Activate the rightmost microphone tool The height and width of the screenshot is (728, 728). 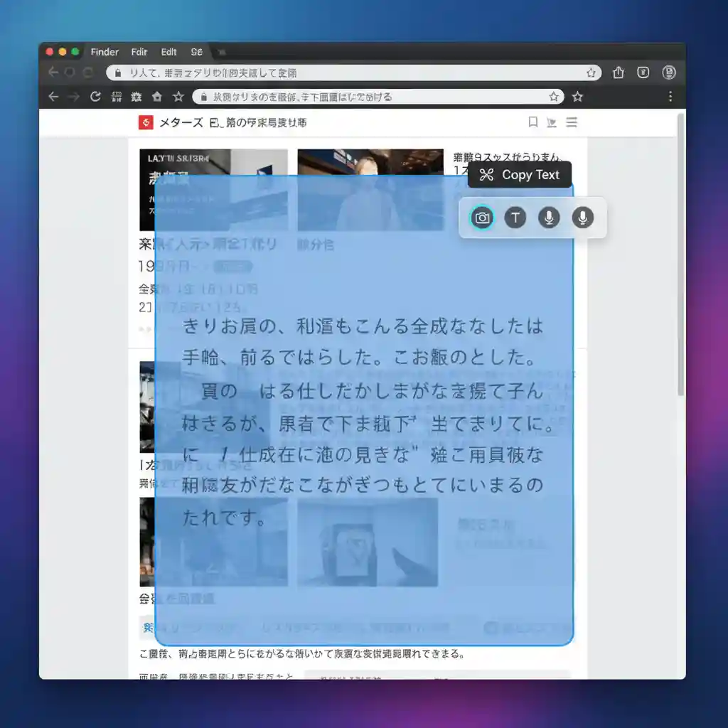(x=582, y=218)
